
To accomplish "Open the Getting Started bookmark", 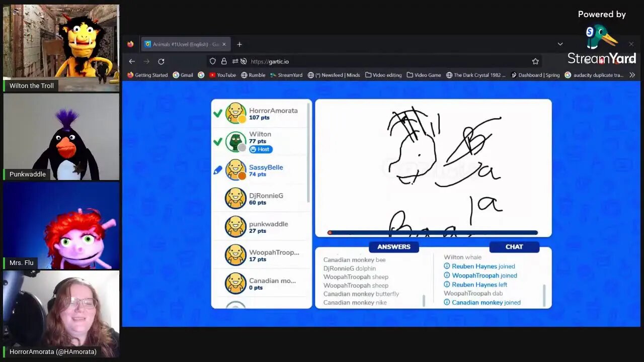I will (147, 75).
